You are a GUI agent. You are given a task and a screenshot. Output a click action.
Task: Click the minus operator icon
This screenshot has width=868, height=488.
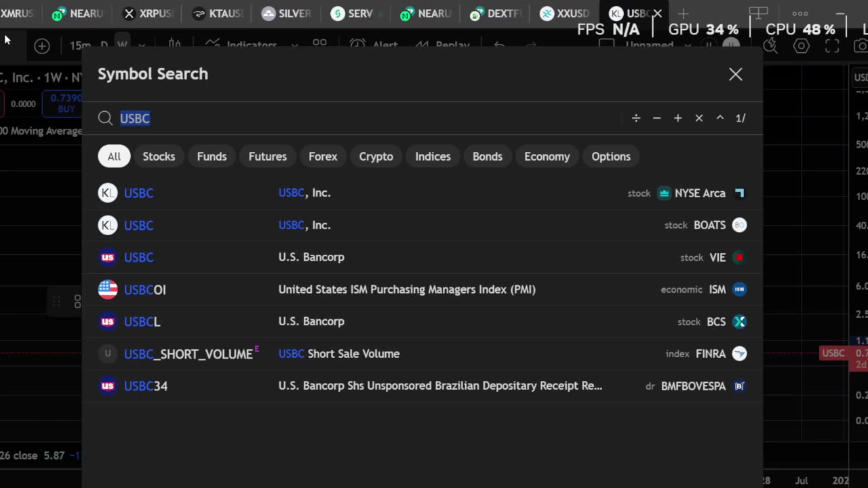[656, 118]
